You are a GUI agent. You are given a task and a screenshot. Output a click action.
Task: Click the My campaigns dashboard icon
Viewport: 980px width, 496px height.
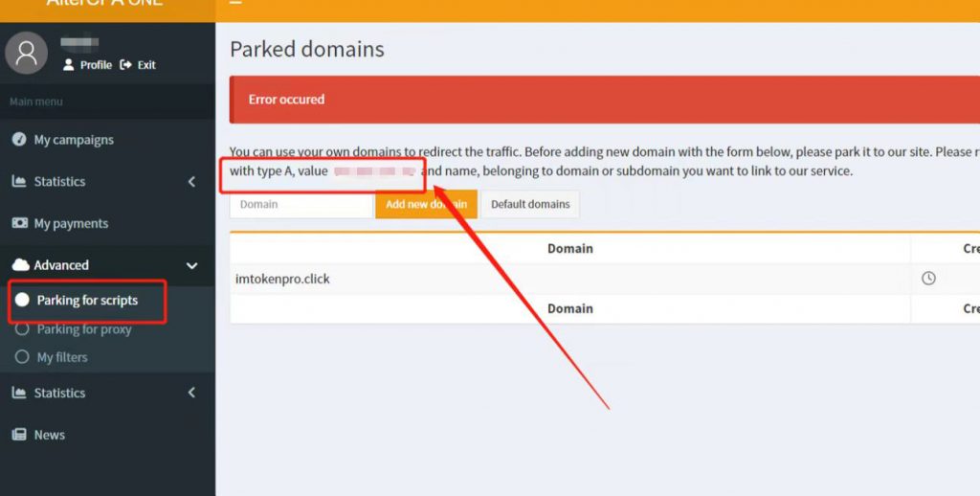19,140
